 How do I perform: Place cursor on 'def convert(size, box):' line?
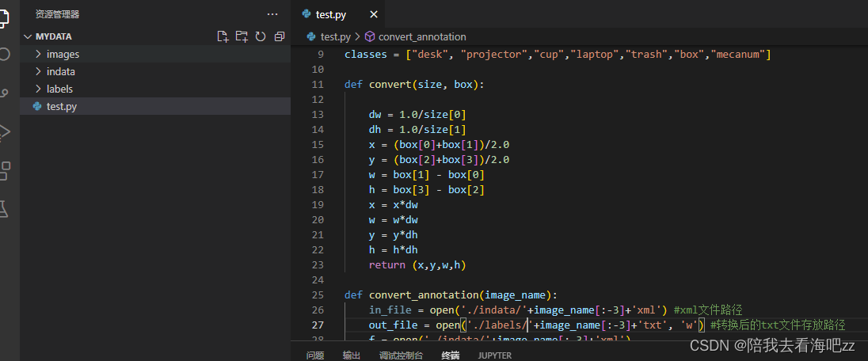pos(415,85)
